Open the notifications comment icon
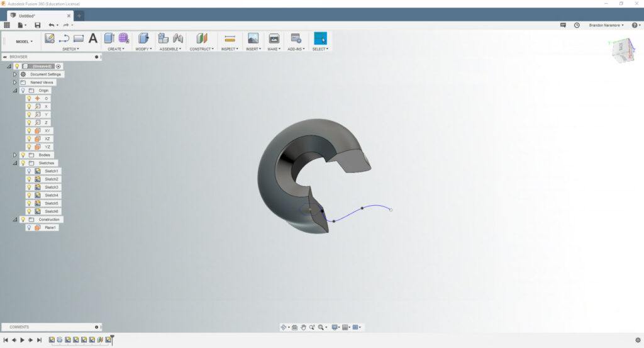The image size is (644, 348). (x=563, y=25)
